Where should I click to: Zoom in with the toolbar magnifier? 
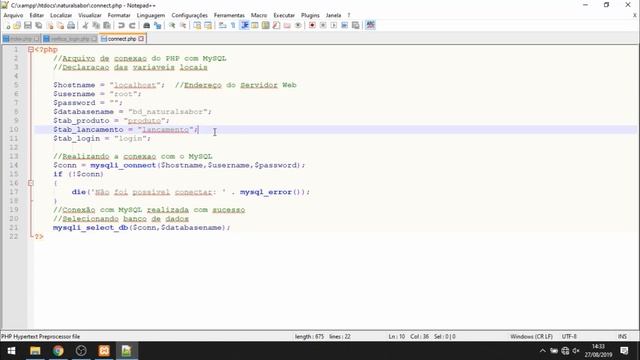pyautogui.click(x=172, y=25)
